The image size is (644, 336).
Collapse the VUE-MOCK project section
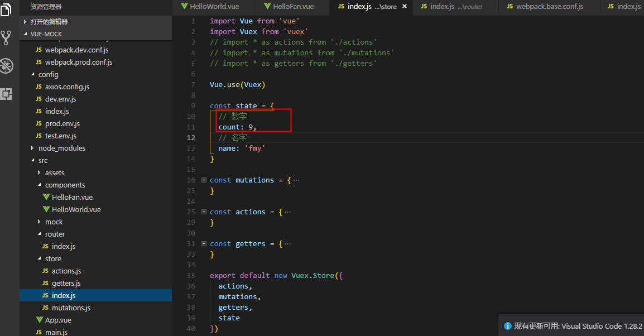click(25, 34)
